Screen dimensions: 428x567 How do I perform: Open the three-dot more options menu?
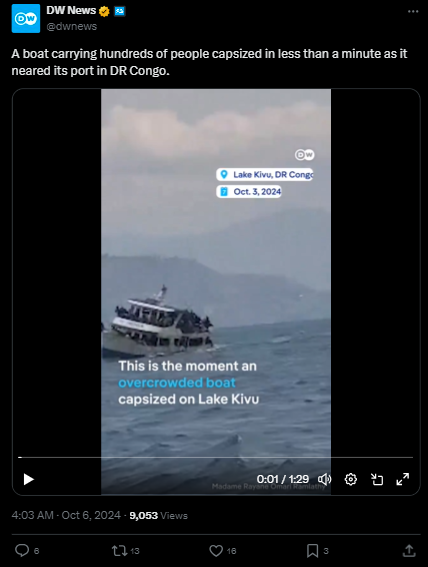click(x=413, y=12)
